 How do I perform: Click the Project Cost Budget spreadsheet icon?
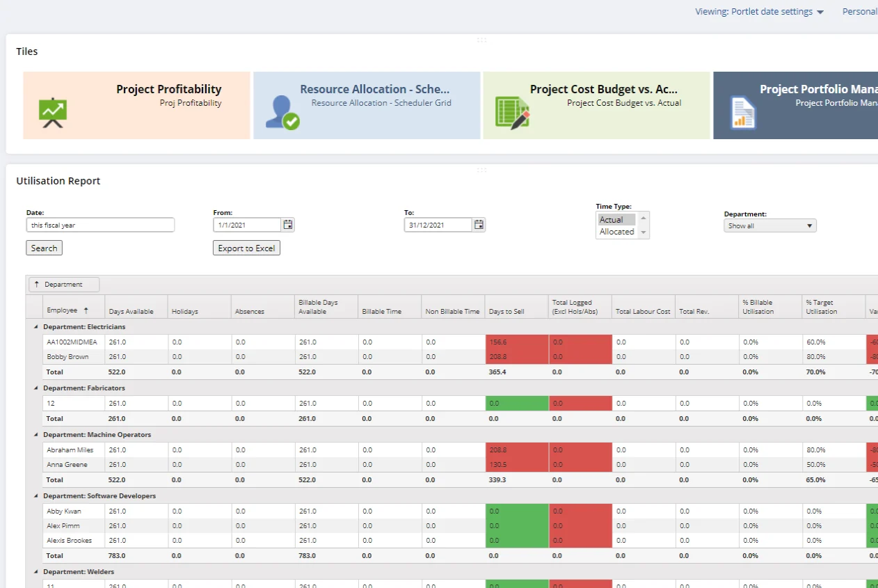point(513,112)
